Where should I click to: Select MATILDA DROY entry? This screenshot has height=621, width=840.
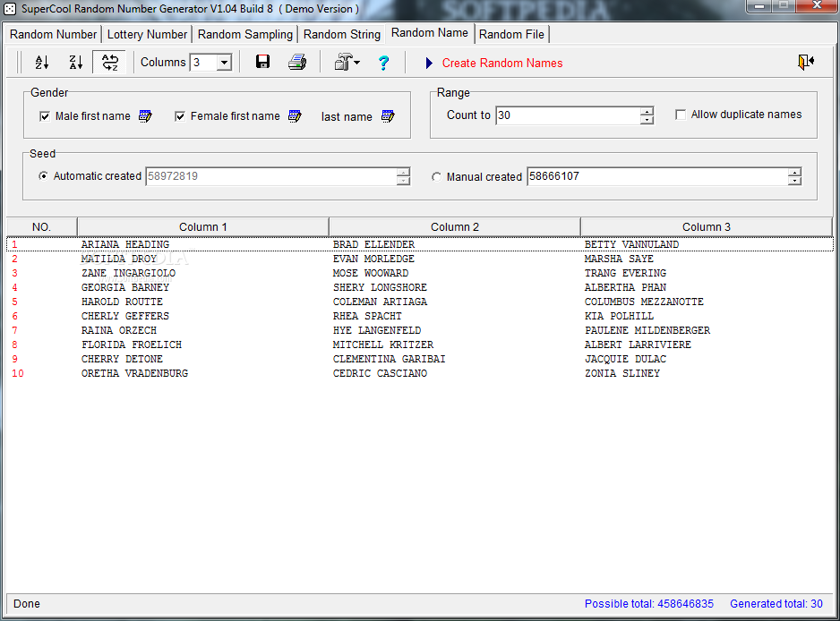(x=119, y=259)
